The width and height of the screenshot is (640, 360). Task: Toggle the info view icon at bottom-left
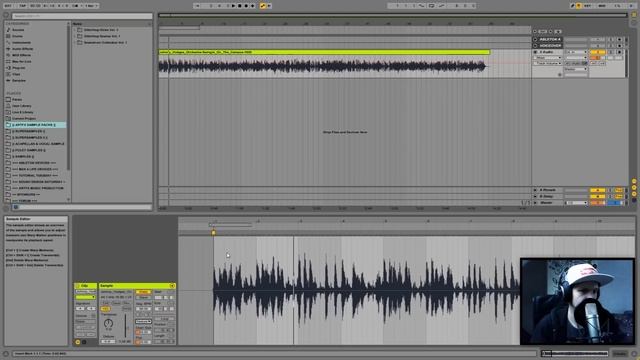6,353
